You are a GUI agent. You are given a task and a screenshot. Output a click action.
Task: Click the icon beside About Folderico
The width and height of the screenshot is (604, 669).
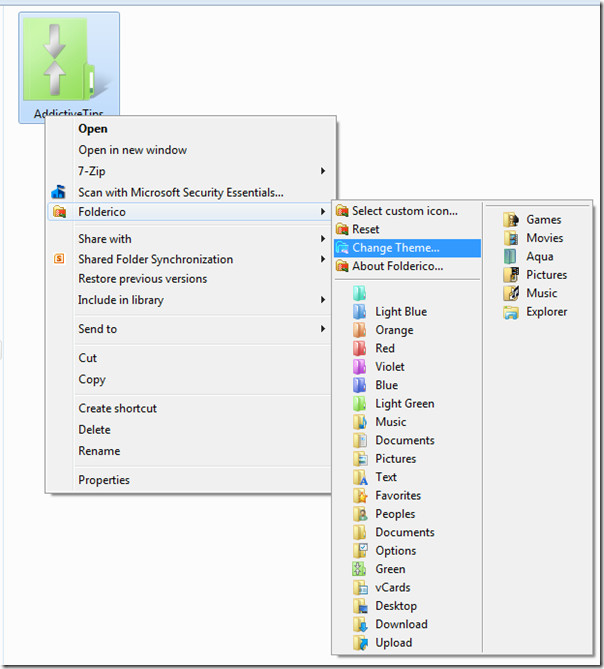point(342,266)
